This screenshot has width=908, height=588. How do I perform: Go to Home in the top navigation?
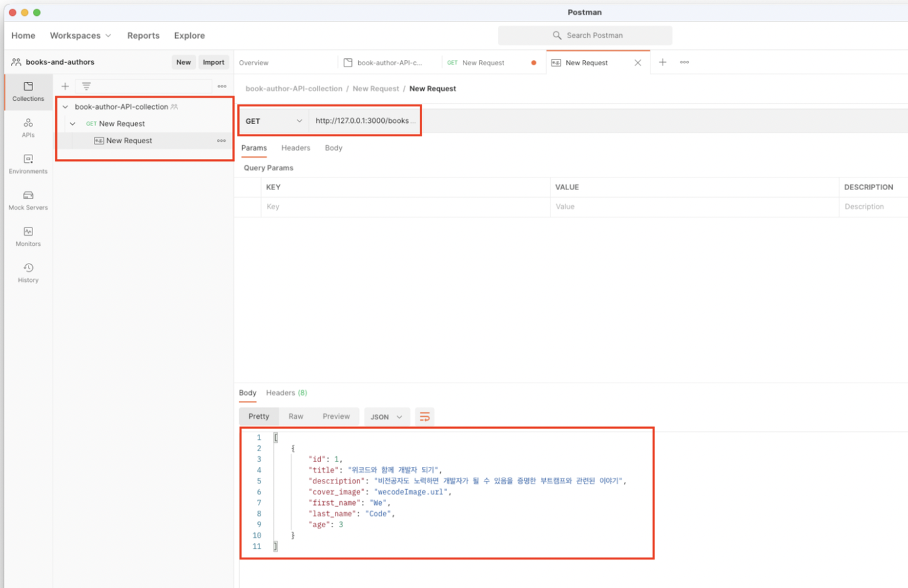click(23, 35)
